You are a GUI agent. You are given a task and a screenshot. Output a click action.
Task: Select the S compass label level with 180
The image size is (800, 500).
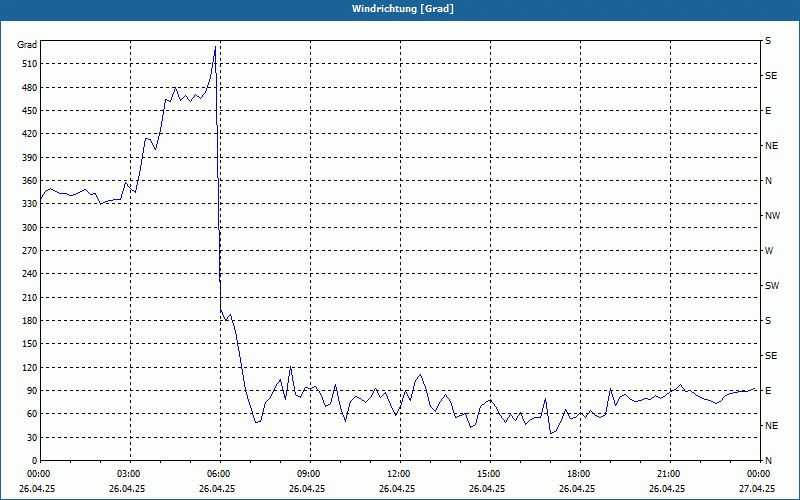[x=768, y=320]
